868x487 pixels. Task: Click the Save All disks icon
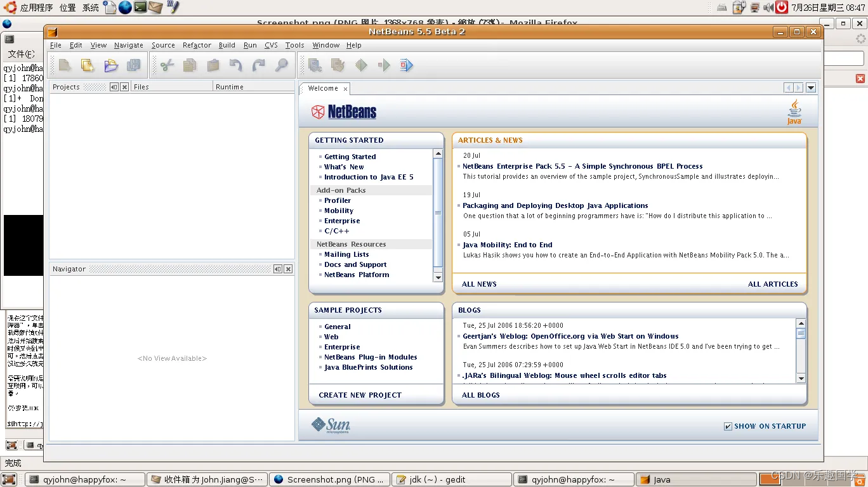134,65
